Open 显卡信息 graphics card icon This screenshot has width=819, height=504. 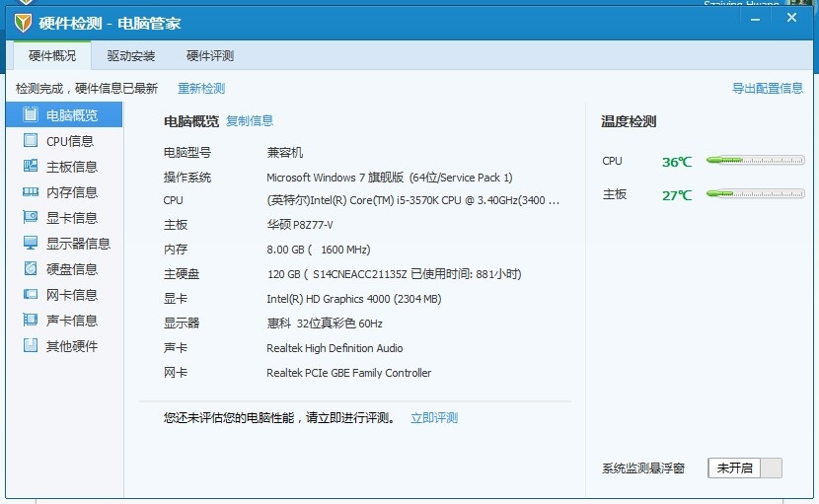(31, 217)
